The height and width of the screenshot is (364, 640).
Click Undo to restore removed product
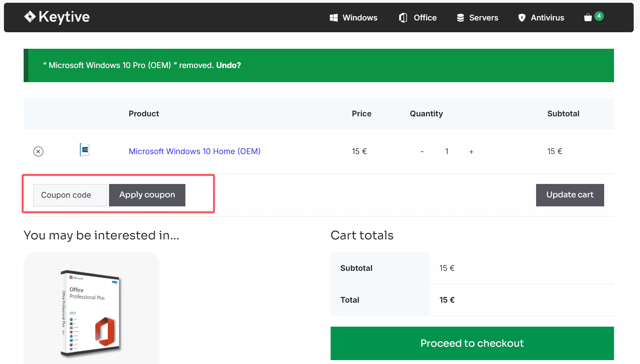click(x=228, y=65)
